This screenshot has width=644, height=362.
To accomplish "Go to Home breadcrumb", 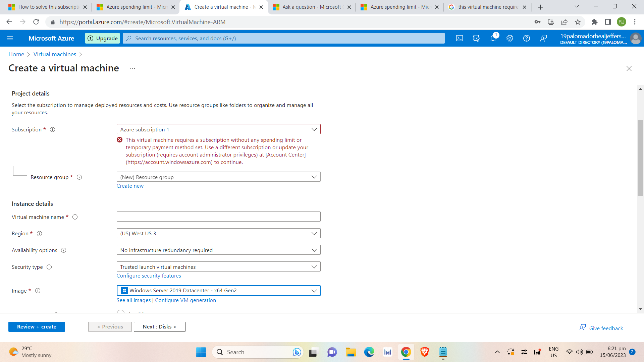I will tap(16, 54).
